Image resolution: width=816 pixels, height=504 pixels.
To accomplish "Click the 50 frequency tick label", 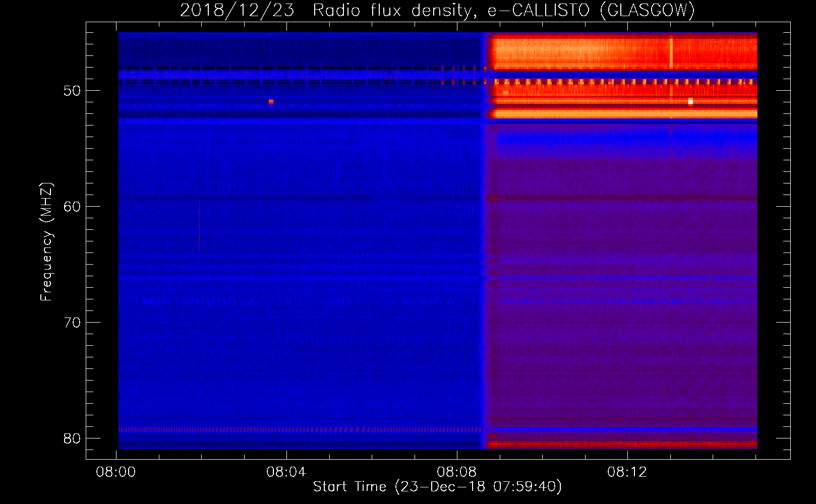I will coord(72,91).
